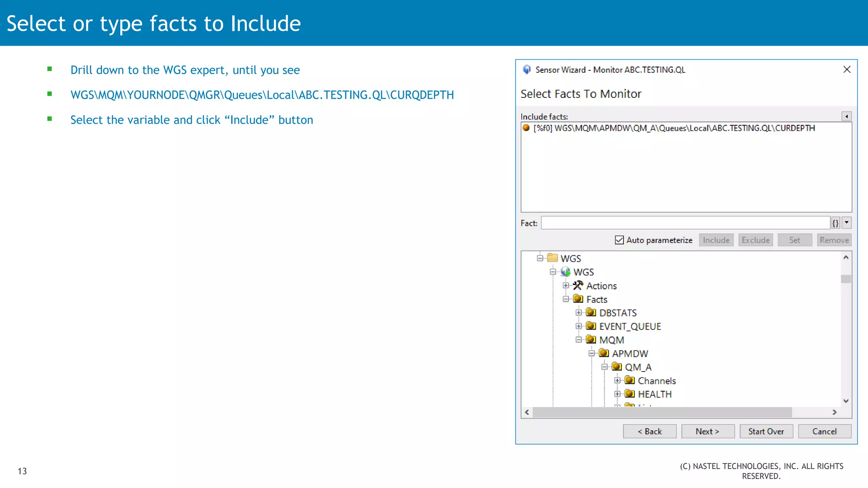Click the Channels folder icon
Image resolution: width=868 pixels, height=488 pixels.
pyautogui.click(x=630, y=380)
